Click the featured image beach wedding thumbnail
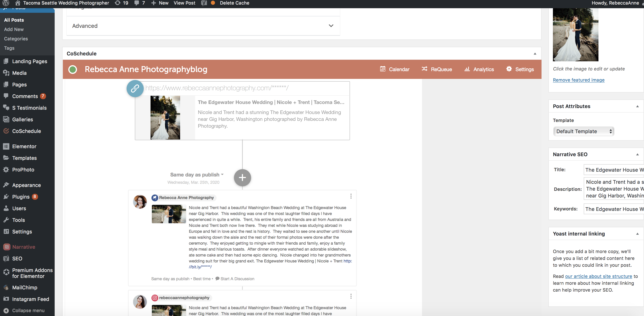The image size is (644, 316). pos(575,35)
